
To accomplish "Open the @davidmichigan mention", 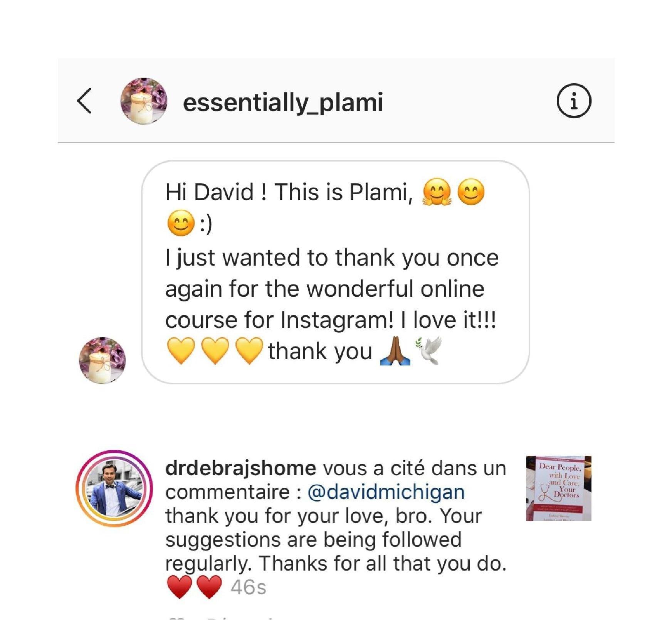I will click(x=386, y=492).
